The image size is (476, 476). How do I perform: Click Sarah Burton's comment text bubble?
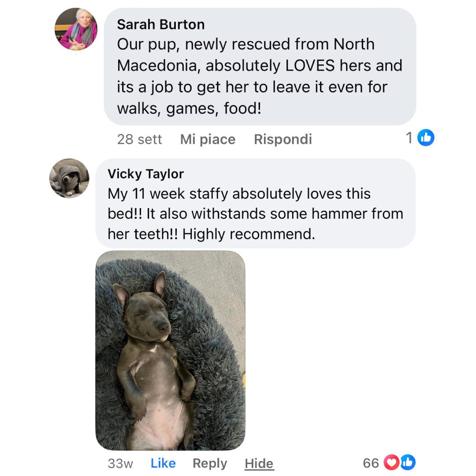(260, 67)
